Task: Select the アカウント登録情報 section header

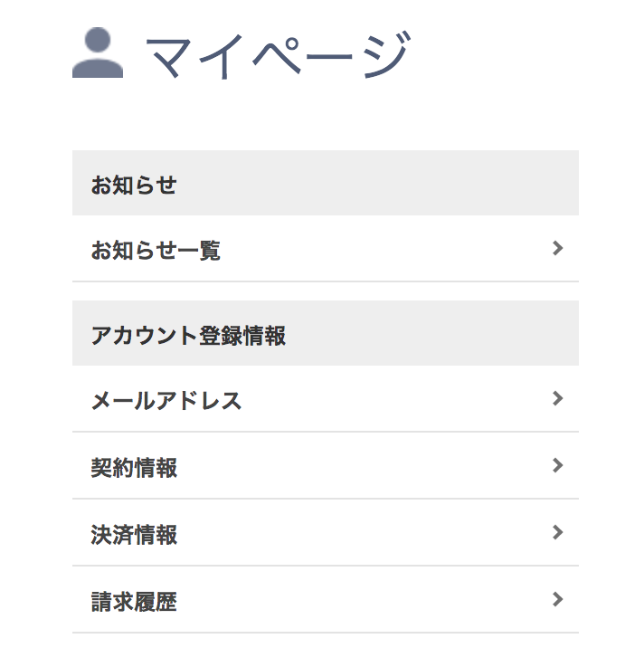Action: 326,333
